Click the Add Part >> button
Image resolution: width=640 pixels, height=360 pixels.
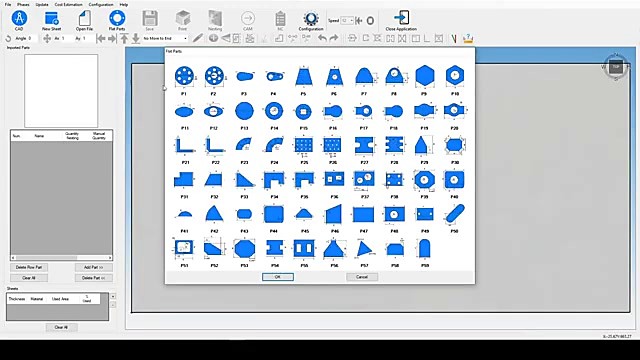[93, 267]
